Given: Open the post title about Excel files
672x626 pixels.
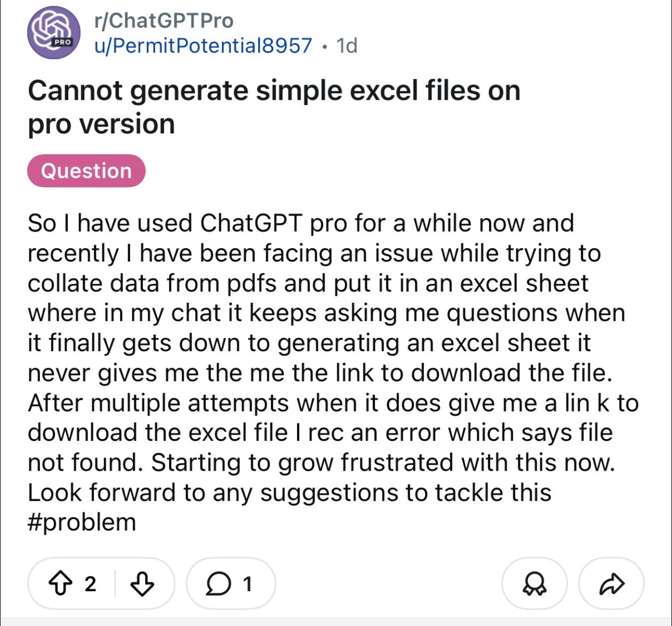Looking at the screenshot, I should (x=274, y=90).
